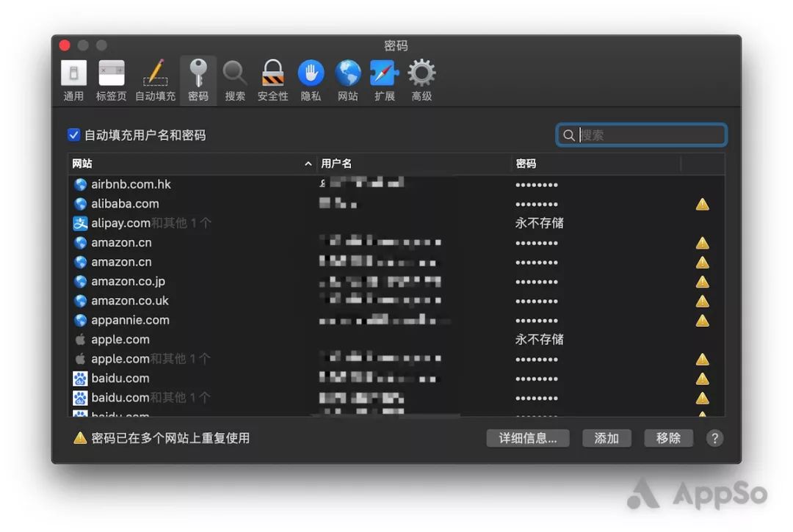This screenshot has height=532, width=793.
Task: Click the 详细信息... button
Action: 528,438
